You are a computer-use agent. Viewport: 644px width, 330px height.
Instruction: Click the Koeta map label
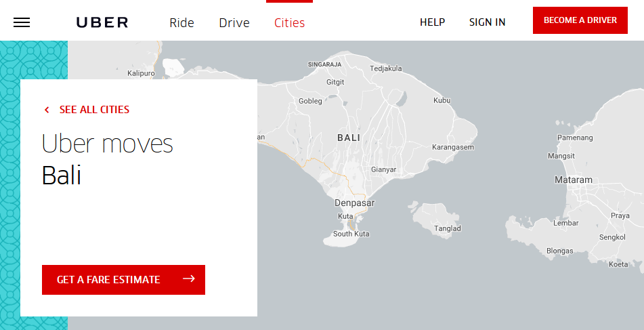tap(618, 265)
